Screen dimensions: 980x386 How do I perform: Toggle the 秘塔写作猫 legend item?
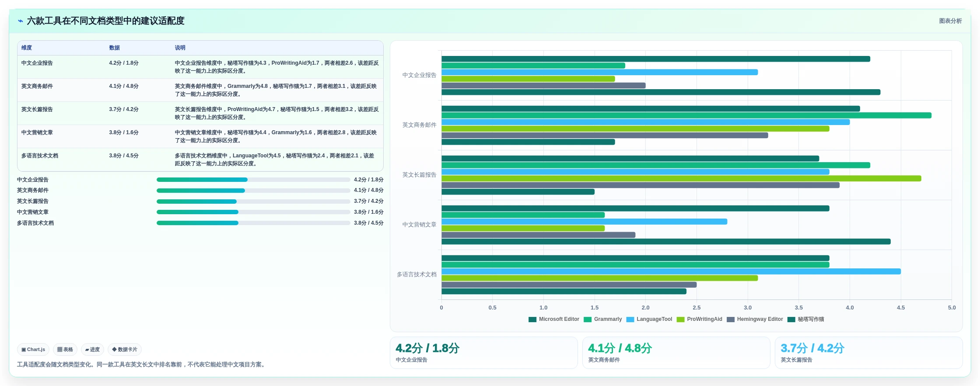[806, 320]
